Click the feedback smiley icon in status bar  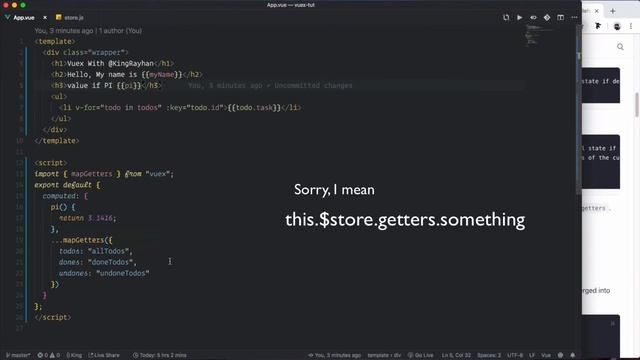pyautogui.click(x=560, y=355)
